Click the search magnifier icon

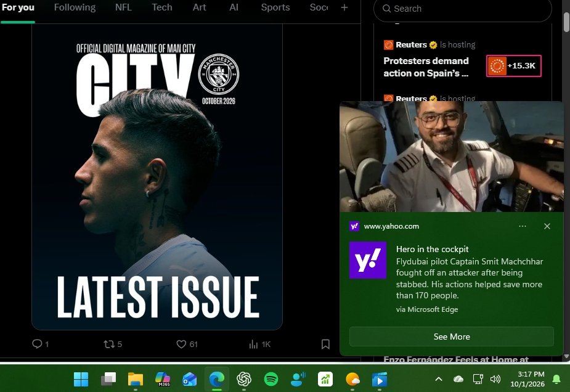[x=387, y=9]
